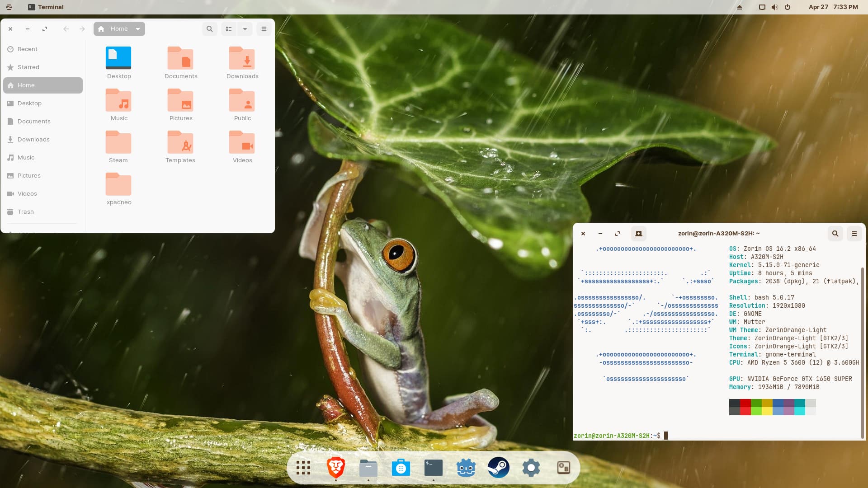Open the view options dropdown arrow

(x=245, y=29)
